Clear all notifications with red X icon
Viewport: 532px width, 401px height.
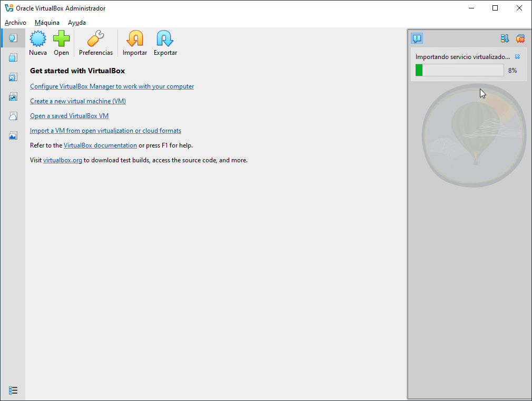(520, 38)
